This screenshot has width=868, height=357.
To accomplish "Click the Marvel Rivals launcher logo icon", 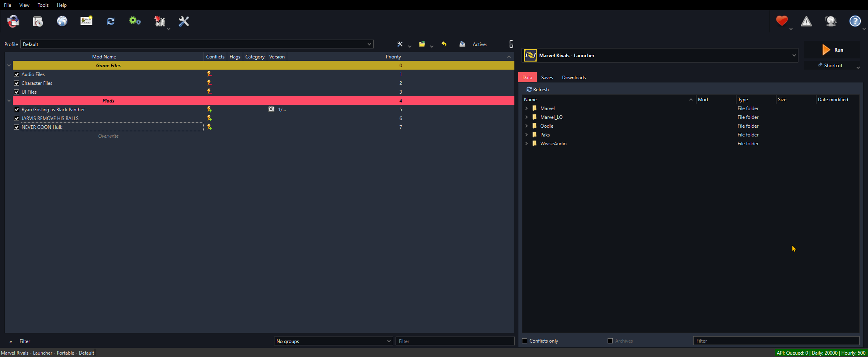I will 530,55.
